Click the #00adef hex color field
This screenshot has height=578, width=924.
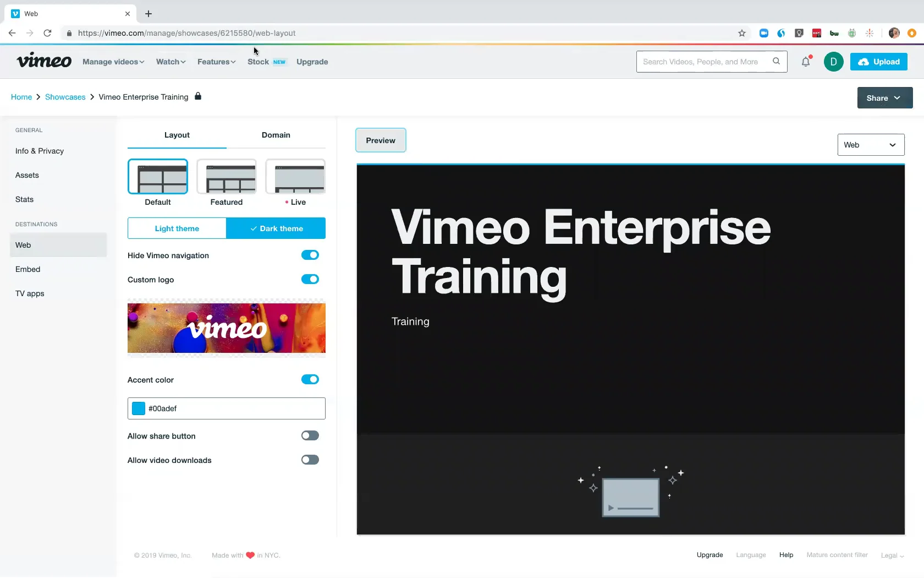[227, 408]
